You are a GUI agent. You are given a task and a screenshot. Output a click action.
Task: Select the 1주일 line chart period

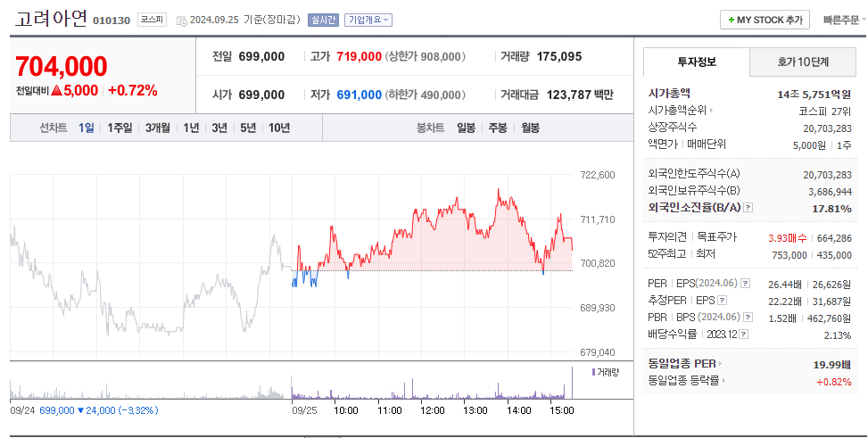point(120,128)
